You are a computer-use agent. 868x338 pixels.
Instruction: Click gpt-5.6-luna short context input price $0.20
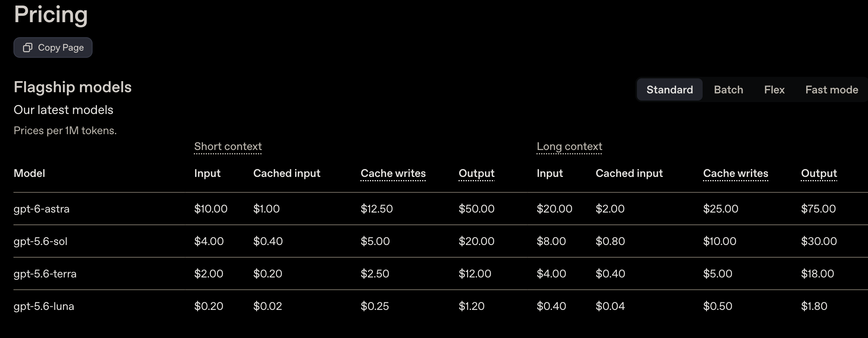[x=208, y=306]
